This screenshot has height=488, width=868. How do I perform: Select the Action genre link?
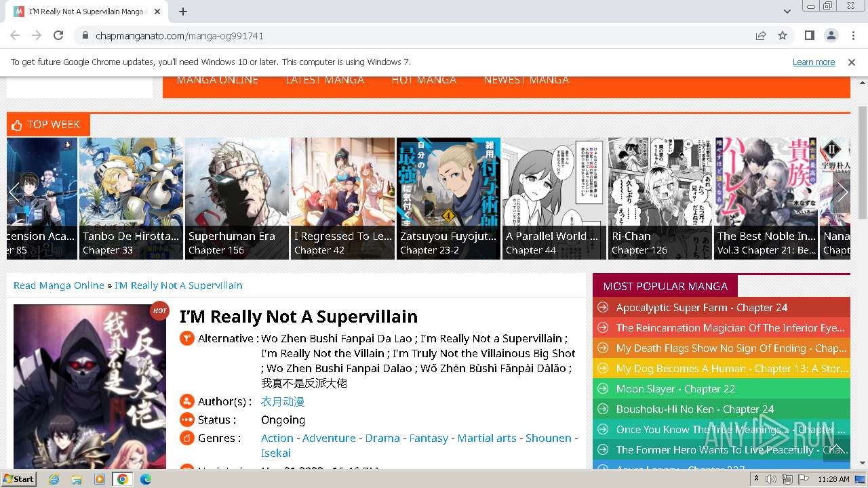277,438
